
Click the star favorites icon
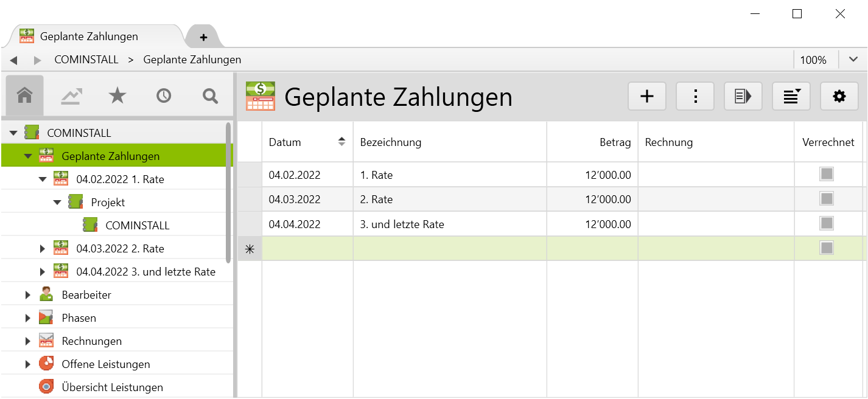coord(117,95)
